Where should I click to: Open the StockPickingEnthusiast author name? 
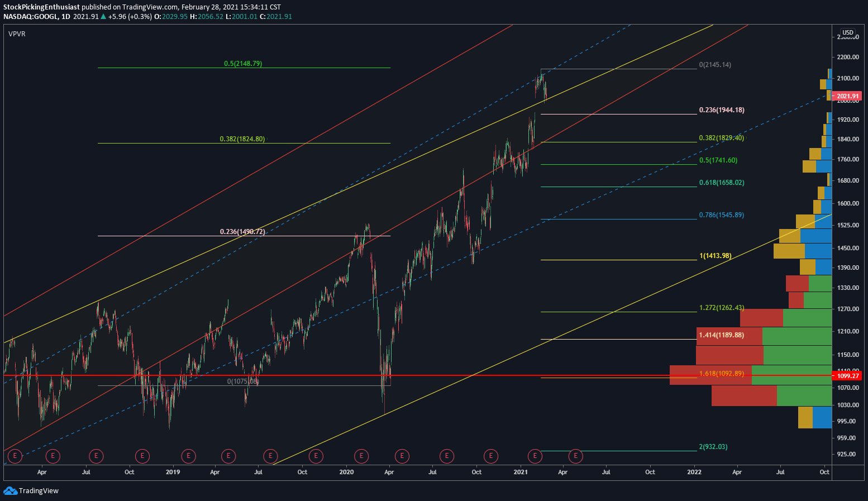click(42, 7)
